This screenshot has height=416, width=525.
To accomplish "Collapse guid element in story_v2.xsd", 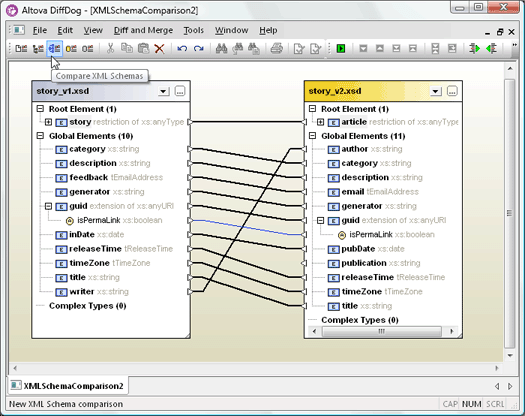I will 320,220.
